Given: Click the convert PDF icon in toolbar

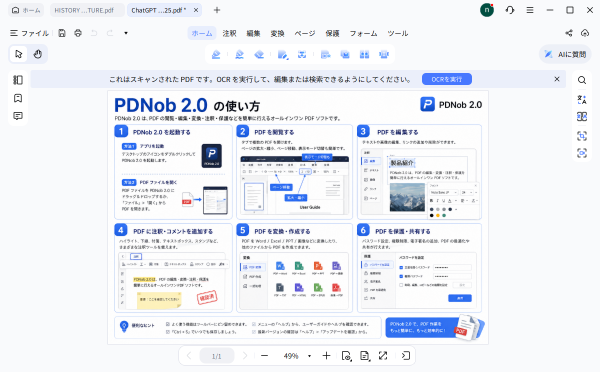Looking at the screenshot, I should click(x=326, y=55).
